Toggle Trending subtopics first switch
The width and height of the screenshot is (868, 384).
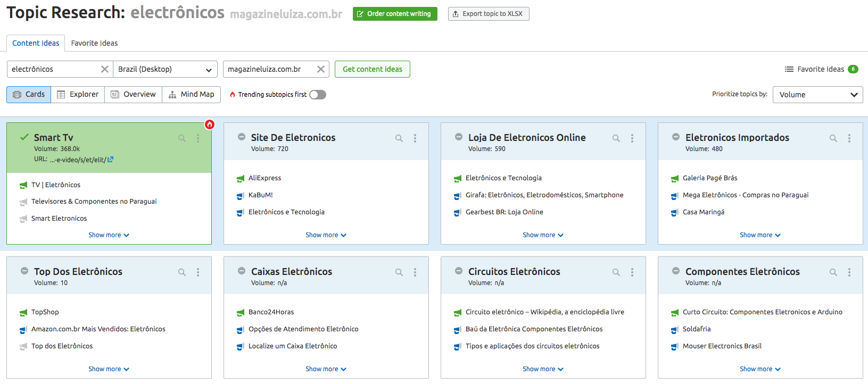[318, 95]
